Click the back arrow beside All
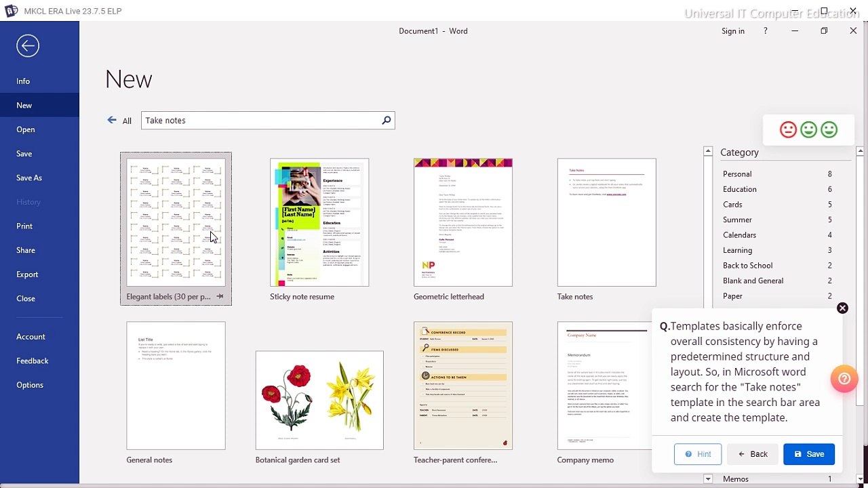This screenshot has width=868, height=488. coord(112,120)
